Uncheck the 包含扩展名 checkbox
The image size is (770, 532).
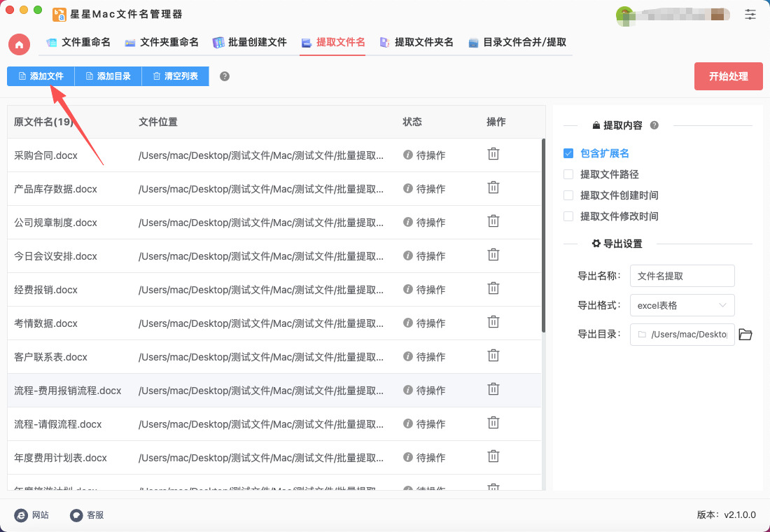pyautogui.click(x=568, y=153)
